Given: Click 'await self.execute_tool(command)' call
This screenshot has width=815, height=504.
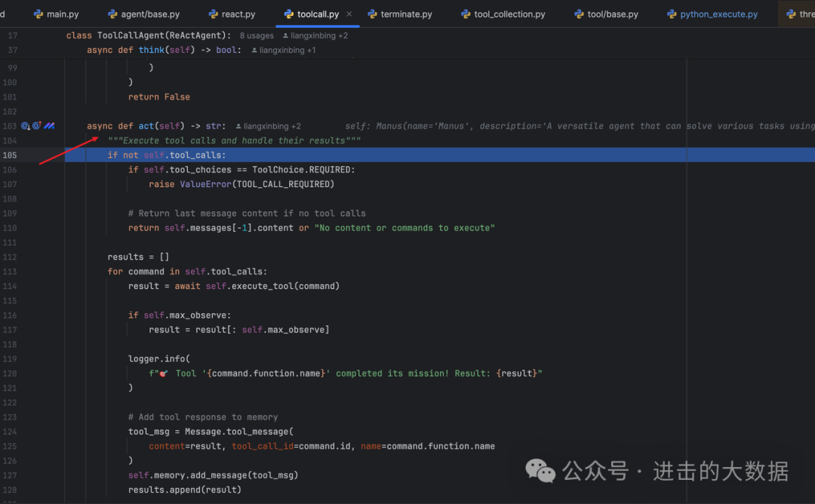Looking at the screenshot, I should tap(257, 286).
